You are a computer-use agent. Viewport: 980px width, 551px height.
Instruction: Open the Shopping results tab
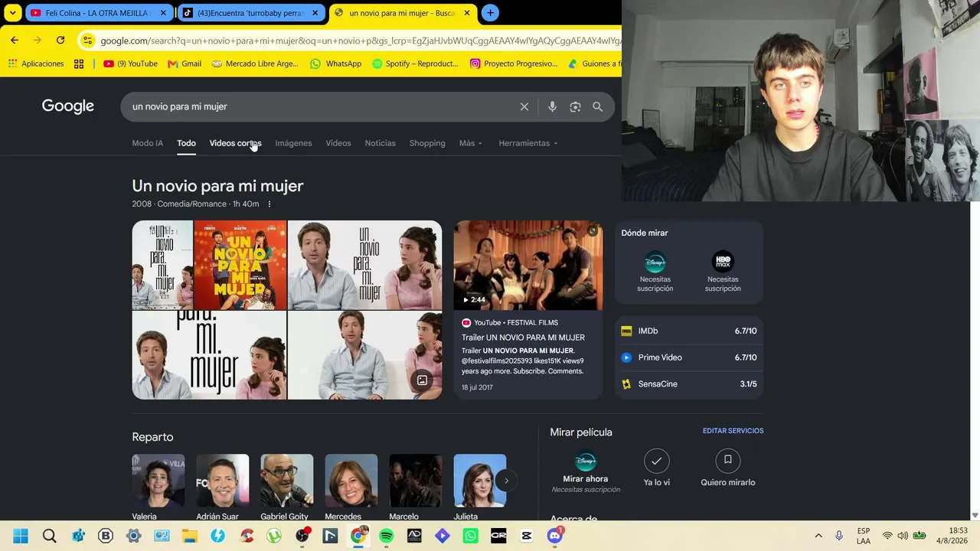(x=427, y=143)
